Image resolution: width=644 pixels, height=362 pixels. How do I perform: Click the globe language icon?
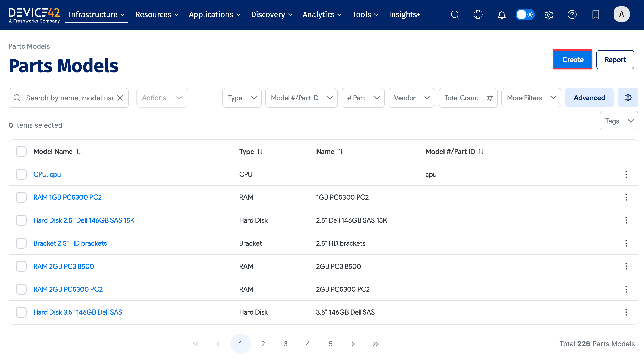(478, 15)
